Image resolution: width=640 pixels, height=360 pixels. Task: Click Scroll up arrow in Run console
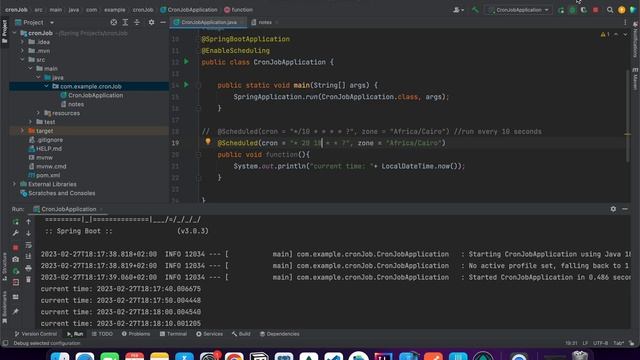pyautogui.click(x=29, y=222)
